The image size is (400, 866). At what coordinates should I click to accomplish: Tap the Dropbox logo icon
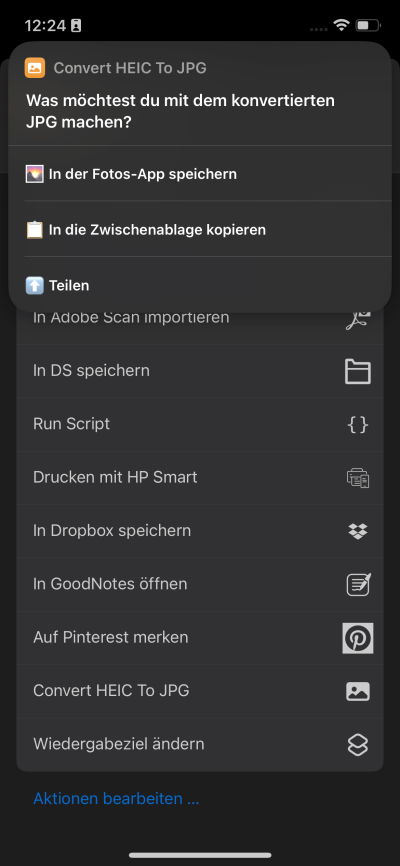click(x=358, y=531)
